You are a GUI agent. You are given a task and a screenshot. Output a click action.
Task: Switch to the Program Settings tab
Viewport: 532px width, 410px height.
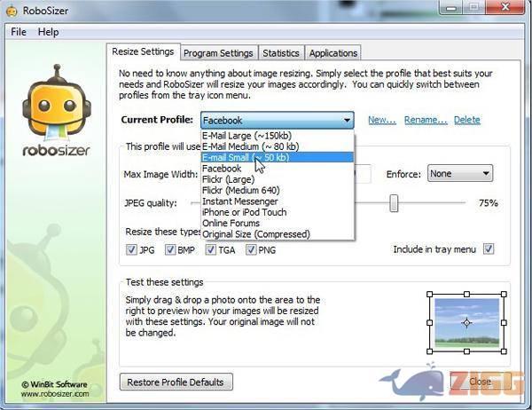220,53
